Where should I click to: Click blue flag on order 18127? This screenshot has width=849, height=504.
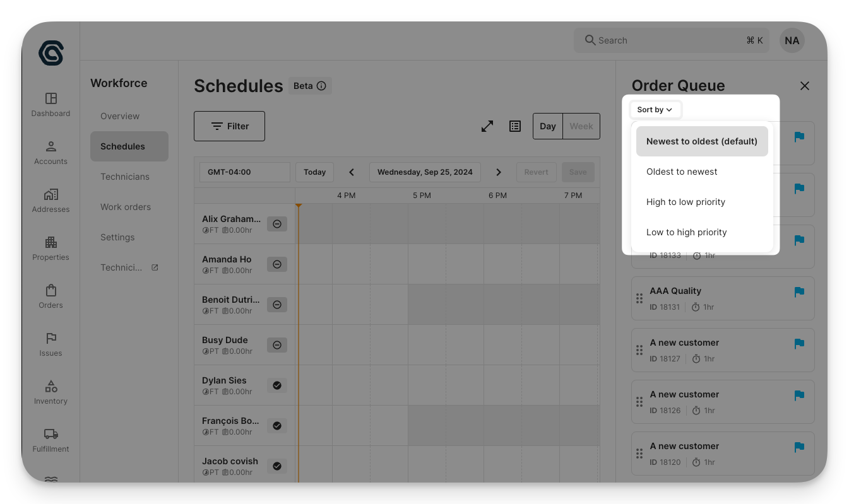coord(799,343)
